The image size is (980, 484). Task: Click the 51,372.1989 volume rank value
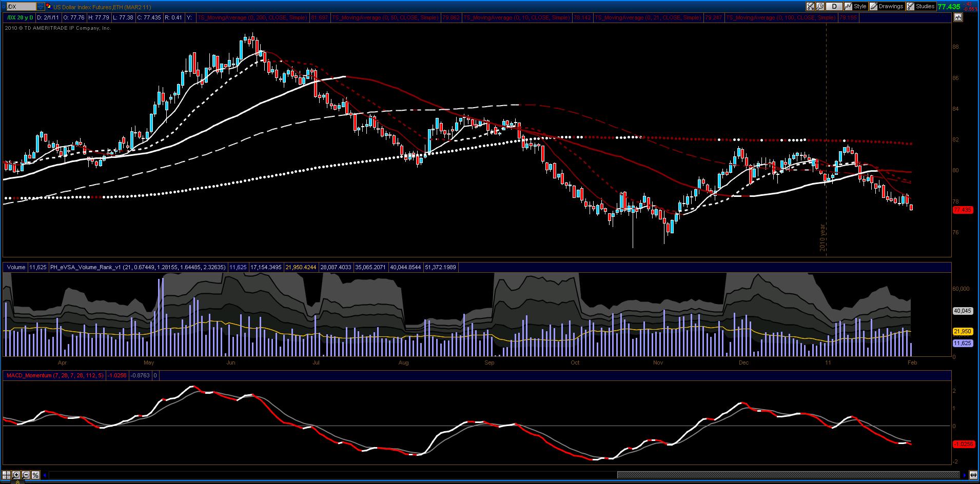(x=441, y=267)
